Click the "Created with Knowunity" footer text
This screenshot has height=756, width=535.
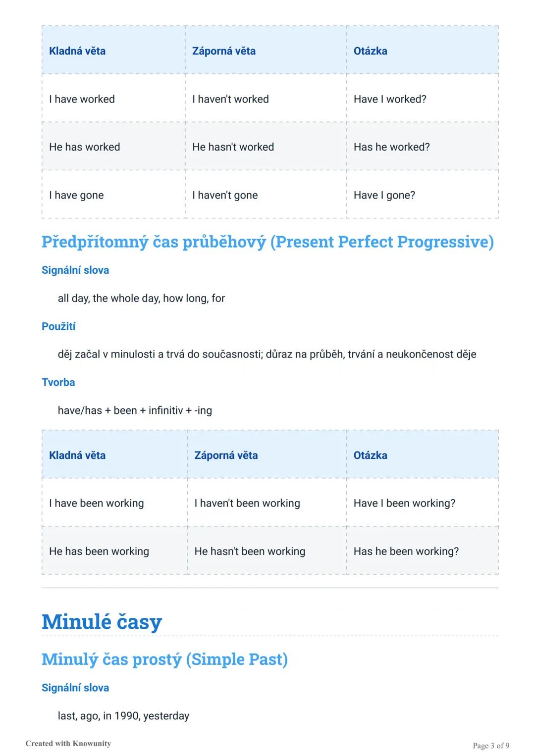click(68, 743)
